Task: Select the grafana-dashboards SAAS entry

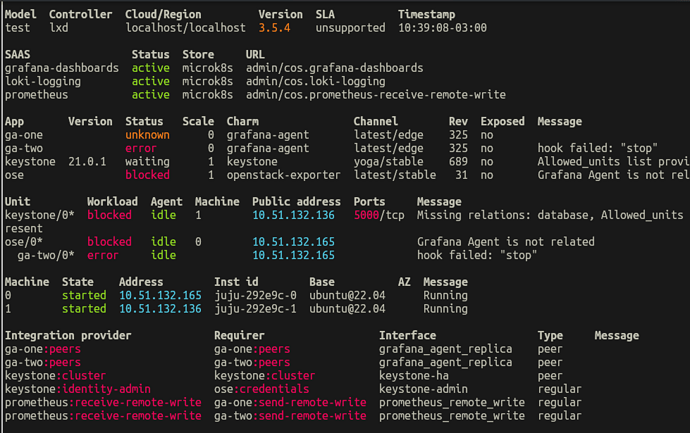Action: pos(62,68)
